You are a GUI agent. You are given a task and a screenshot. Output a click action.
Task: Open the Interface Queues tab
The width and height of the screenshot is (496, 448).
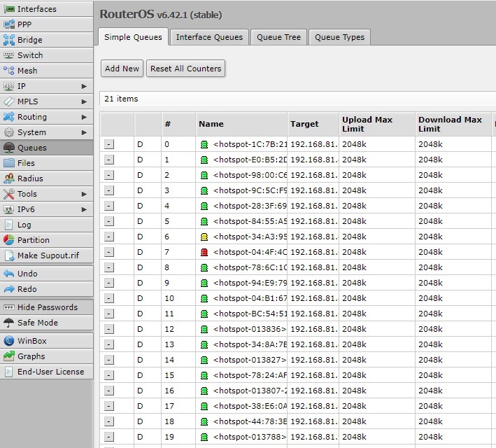(x=209, y=37)
